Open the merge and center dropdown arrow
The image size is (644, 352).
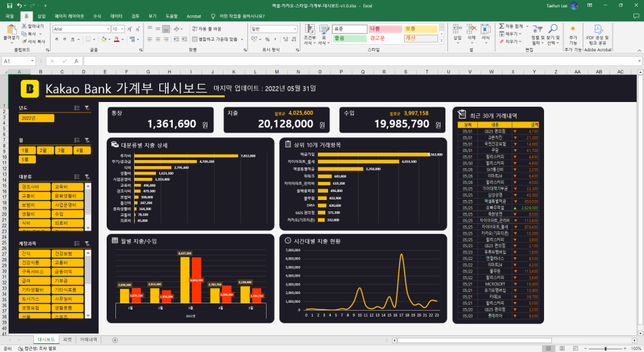point(242,39)
